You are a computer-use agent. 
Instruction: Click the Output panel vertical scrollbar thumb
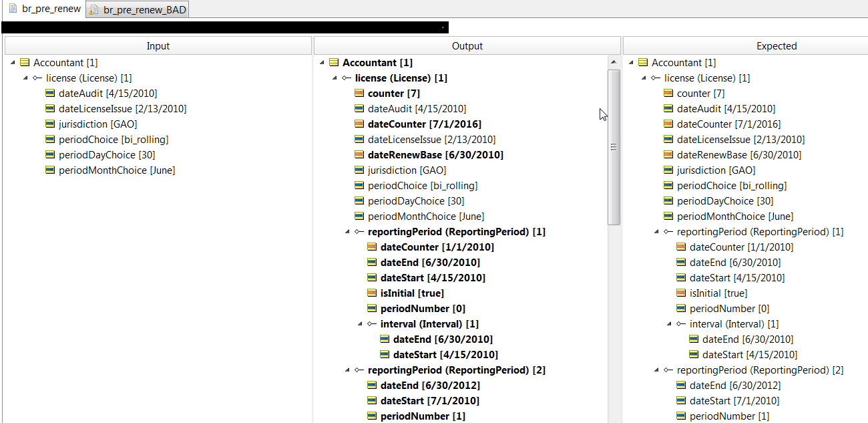tap(614, 147)
